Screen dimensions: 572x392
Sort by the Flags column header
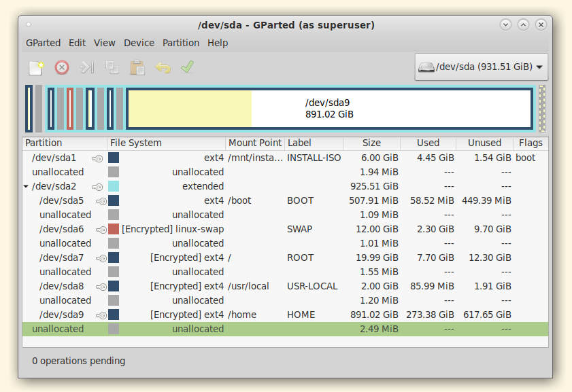[x=531, y=143]
